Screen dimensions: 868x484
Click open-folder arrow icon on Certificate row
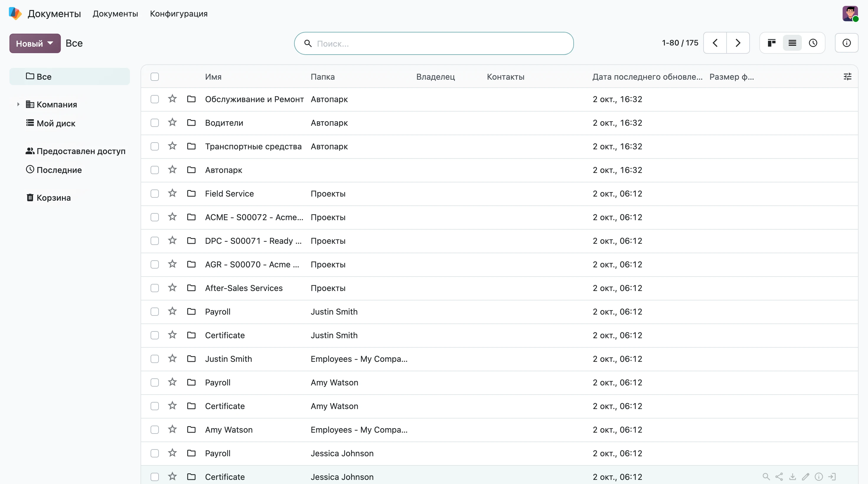pos(832,477)
